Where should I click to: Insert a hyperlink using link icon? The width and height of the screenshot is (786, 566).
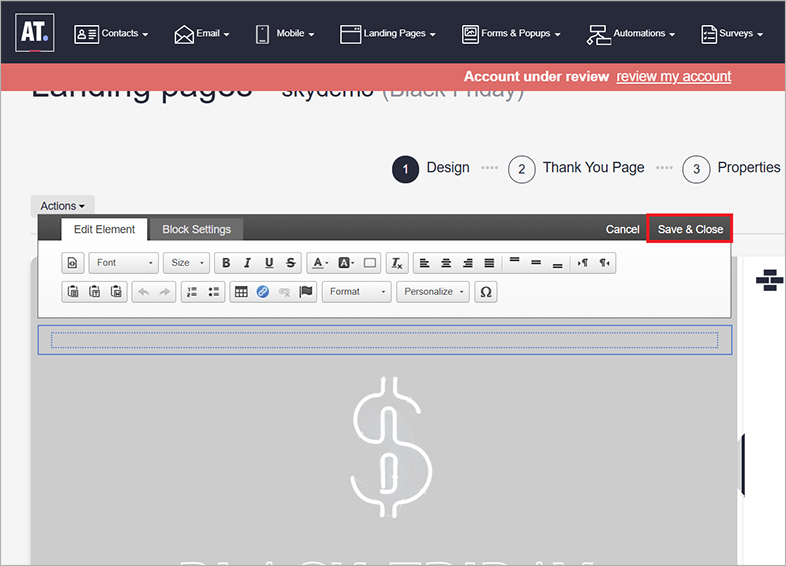(x=263, y=292)
